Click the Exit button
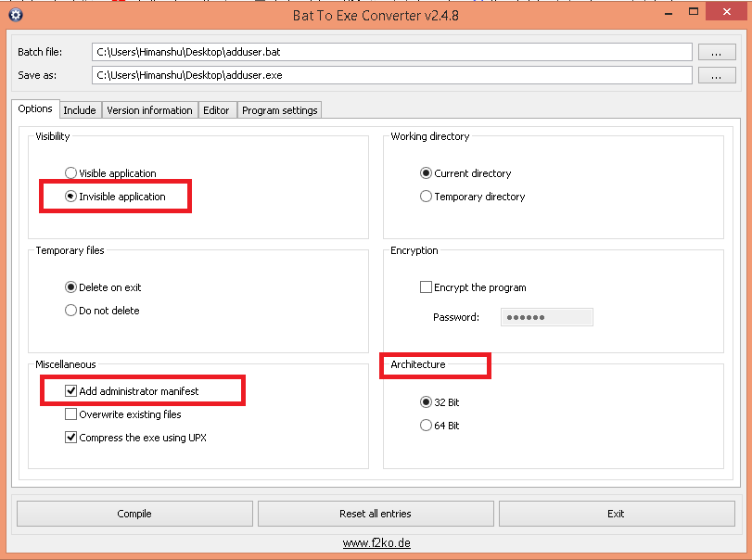The image size is (752, 560). point(616,513)
